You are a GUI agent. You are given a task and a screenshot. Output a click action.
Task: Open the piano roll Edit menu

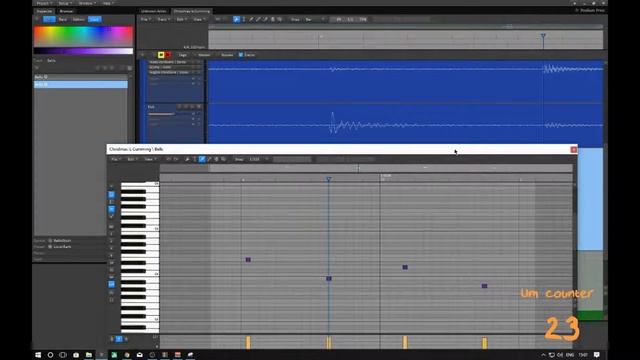tap(132, 159)
